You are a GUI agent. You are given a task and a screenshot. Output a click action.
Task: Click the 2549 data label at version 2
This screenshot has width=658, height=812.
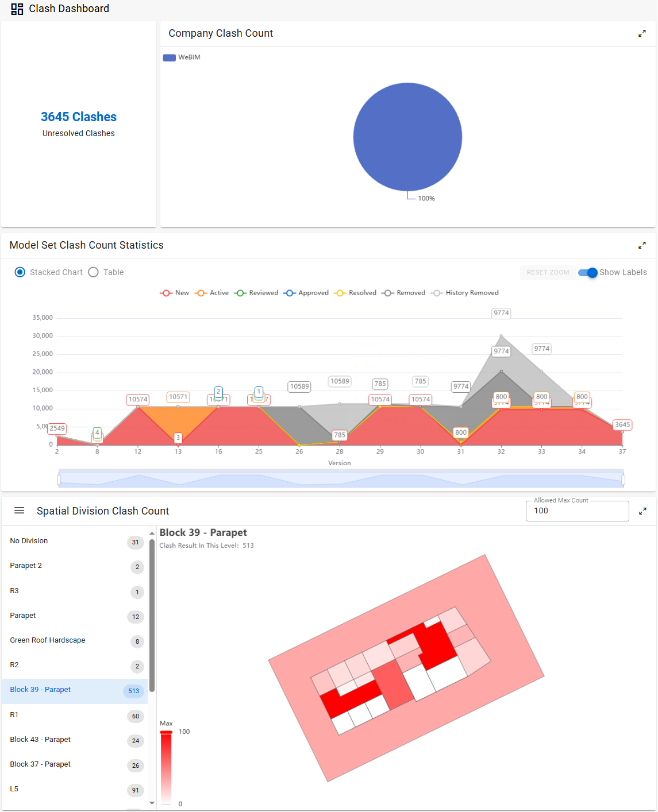(57, 428)
